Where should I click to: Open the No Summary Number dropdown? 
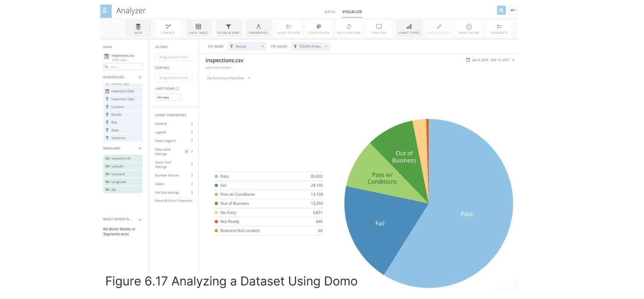coord(228,78)
